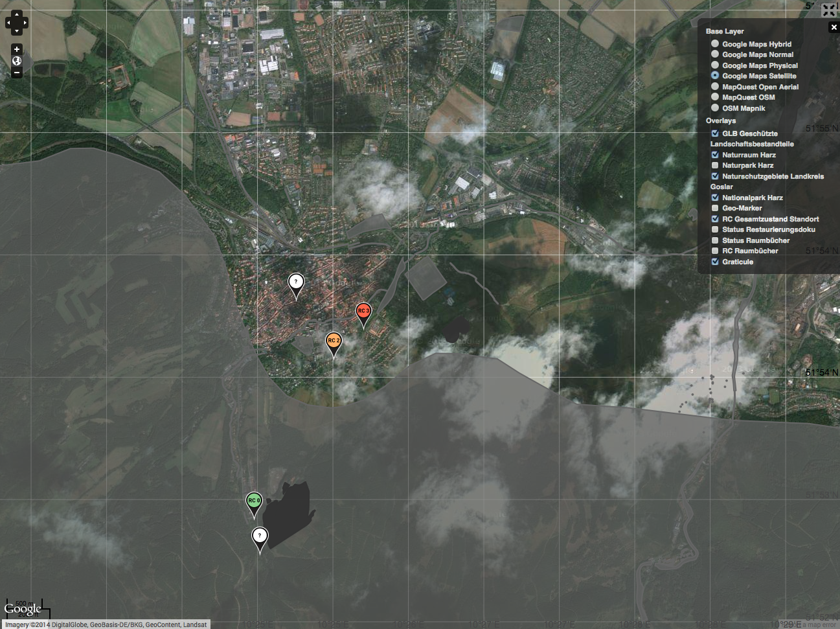840x629 pixels.
Task: Pan the map upward with arrow control
Action: tap(17, 14)
